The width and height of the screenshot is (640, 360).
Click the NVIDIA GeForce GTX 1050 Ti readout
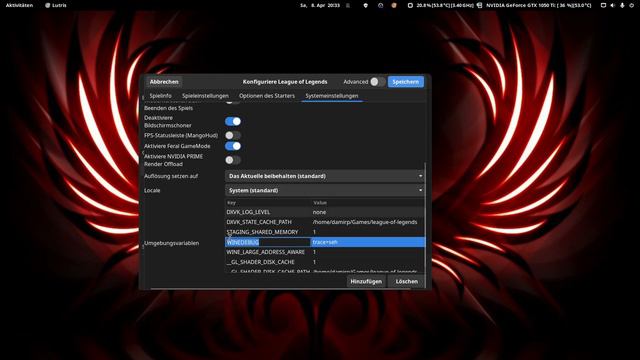tap(539, 5)
